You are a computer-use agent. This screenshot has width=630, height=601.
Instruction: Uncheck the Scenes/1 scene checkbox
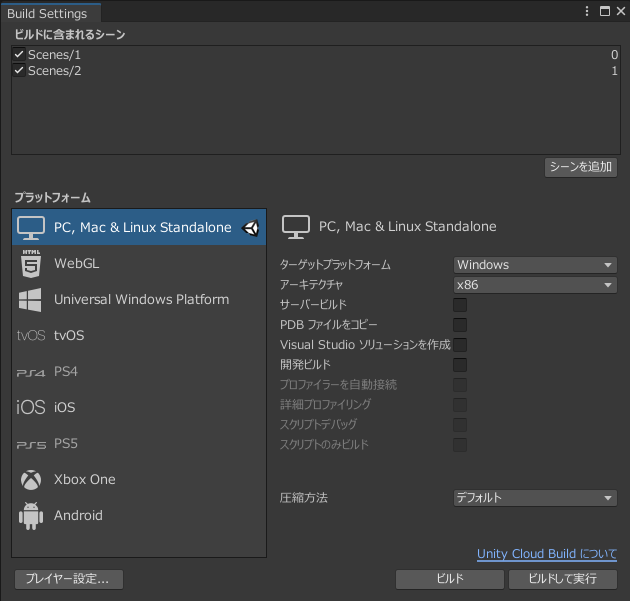click(19, 54)
